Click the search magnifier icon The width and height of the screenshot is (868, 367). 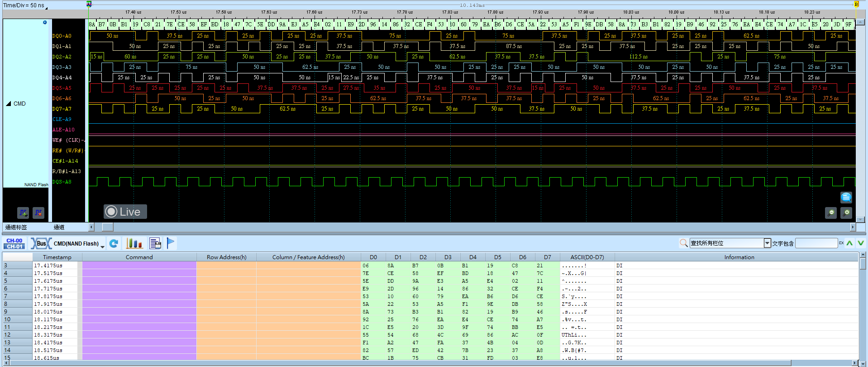683,243
